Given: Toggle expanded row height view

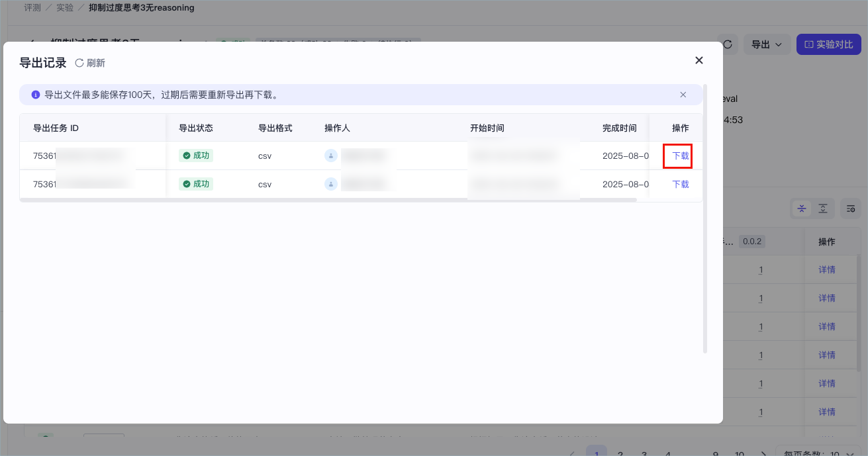Looking at the screenshot, I should pyautogui.click(x=822, y=208).
